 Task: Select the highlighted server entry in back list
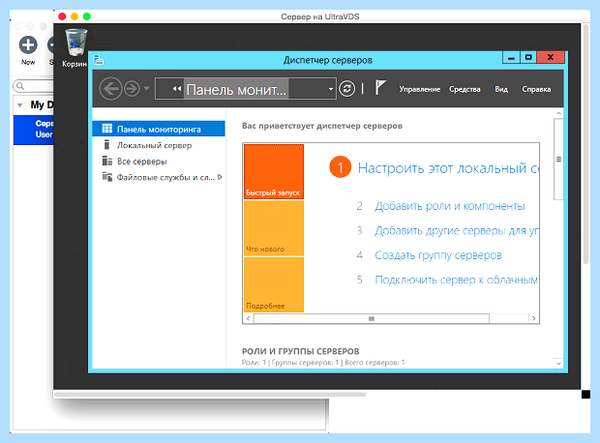tap(33, 129)
